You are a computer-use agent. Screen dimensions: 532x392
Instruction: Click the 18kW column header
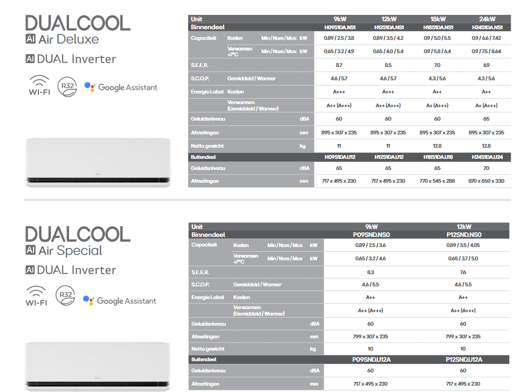(x=438, y=19)
